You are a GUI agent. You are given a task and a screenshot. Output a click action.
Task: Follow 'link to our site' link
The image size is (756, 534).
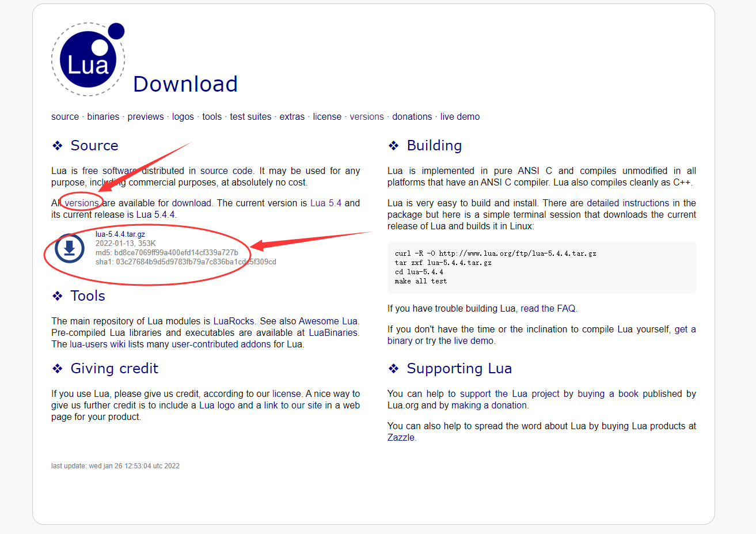tap(293, 405)
